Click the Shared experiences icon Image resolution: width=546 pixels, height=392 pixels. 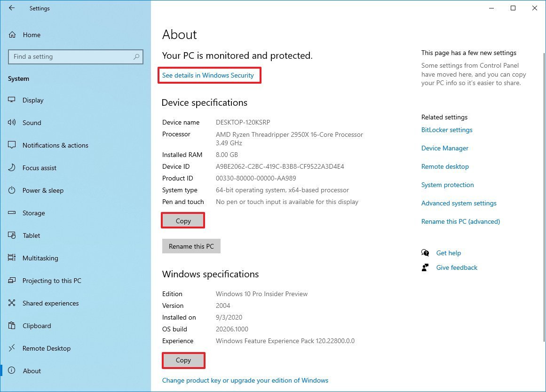click(x=12, y=303)
